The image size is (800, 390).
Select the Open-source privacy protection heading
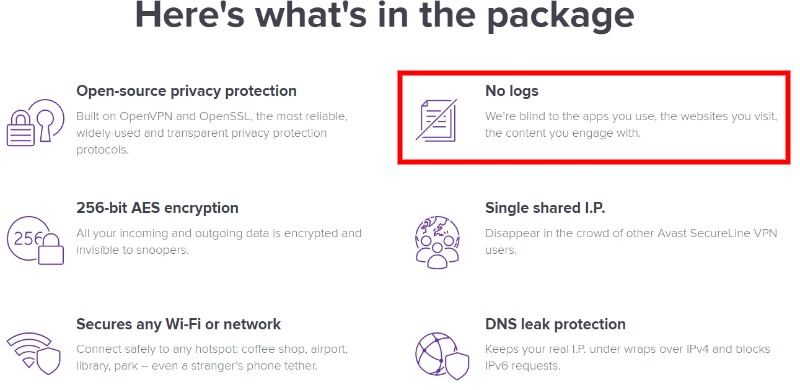(186, 91)
